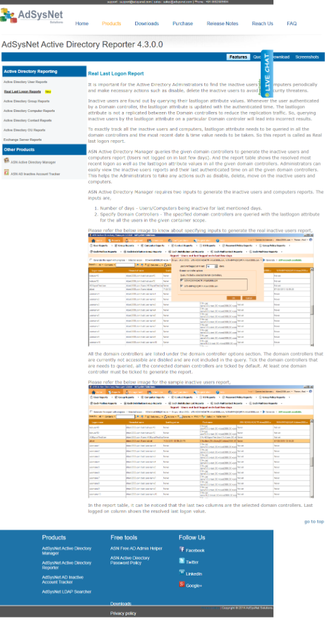
Task: Open the LinkedIn icon in footer
Action: click(x=182, y=572)
